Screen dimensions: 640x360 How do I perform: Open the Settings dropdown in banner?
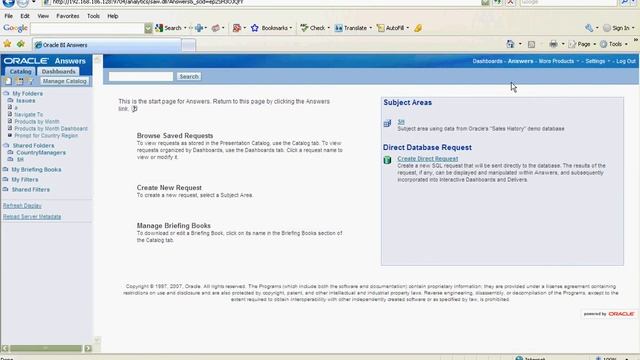(598, 61)
